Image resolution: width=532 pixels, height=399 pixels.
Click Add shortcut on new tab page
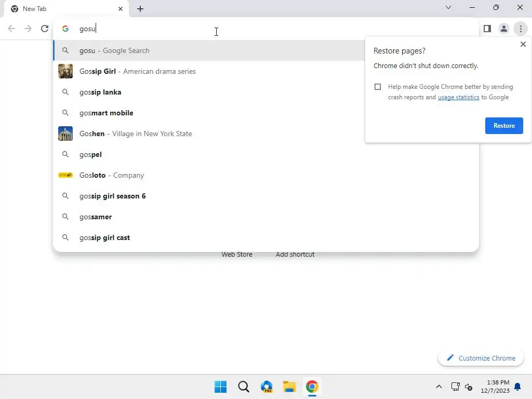coord(295,255)
